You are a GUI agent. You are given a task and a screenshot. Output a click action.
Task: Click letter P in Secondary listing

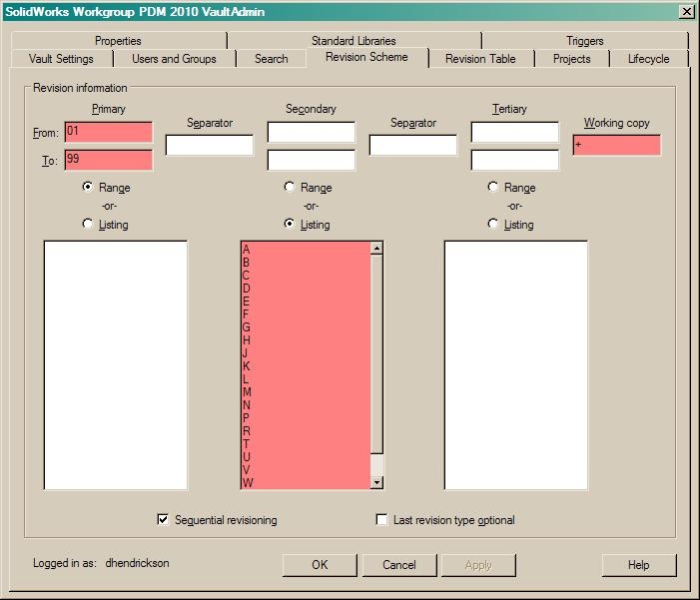pos(246,418)
